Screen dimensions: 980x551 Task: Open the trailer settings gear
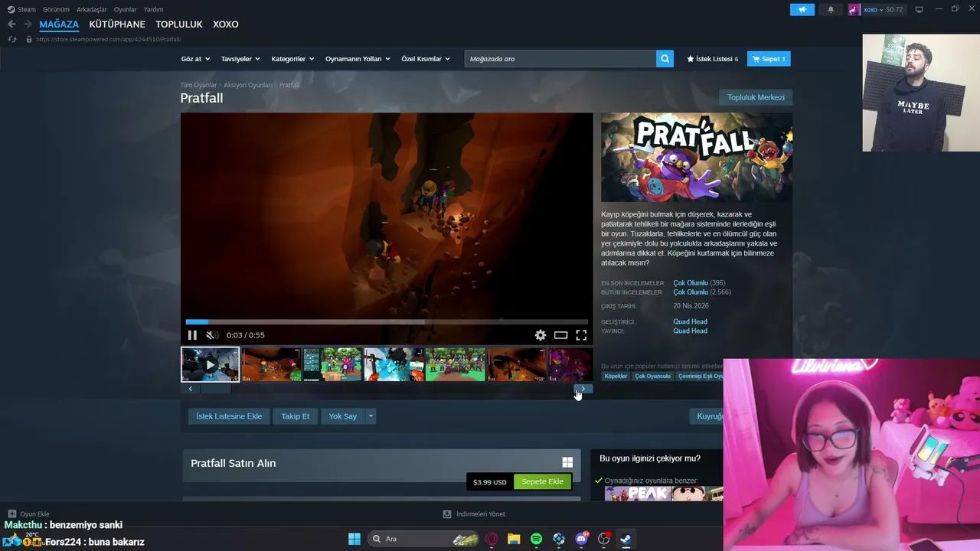(541, 335)
